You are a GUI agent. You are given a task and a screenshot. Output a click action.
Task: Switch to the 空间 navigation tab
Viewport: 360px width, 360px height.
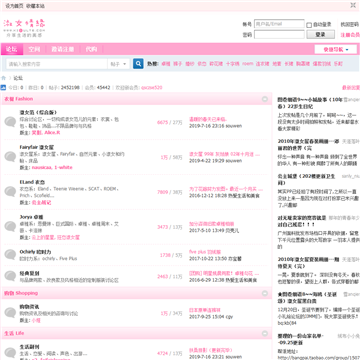point(34,49)
